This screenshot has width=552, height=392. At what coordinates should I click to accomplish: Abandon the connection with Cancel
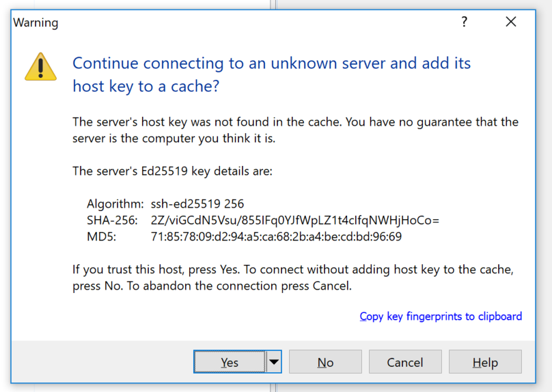click(x=405, y=362)
